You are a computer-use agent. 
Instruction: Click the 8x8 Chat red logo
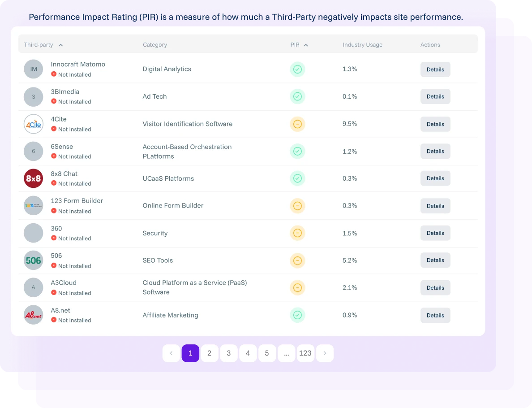click(x=33, y=178)
